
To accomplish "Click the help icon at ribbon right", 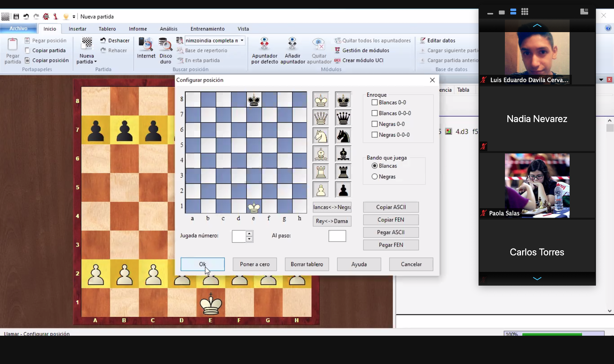I will (x=608, y=28).
